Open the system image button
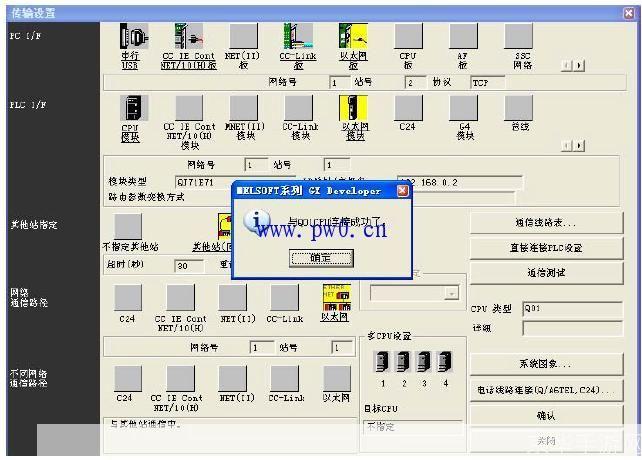Image resolution: width=642 pixels, height=460 pixels. tap(547, 364)
